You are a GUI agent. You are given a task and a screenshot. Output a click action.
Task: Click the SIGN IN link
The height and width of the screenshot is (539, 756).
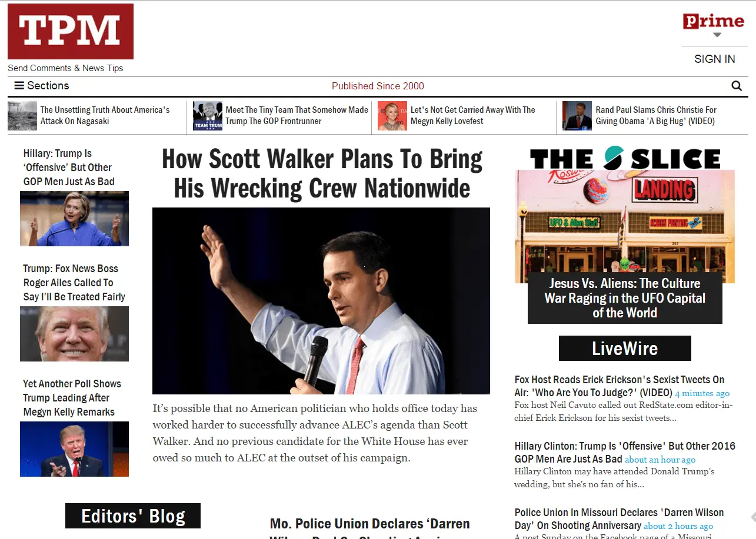coord(714,59)
